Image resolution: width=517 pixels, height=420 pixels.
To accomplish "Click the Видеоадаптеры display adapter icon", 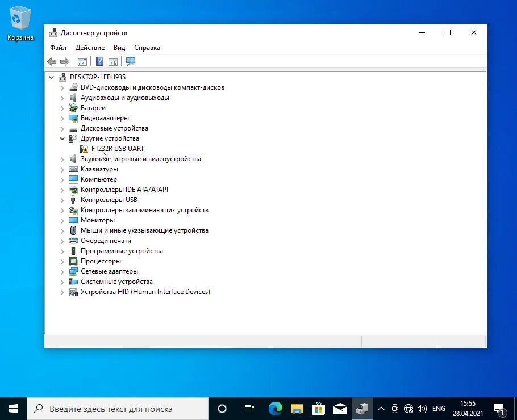I will (x=73, y=118).
